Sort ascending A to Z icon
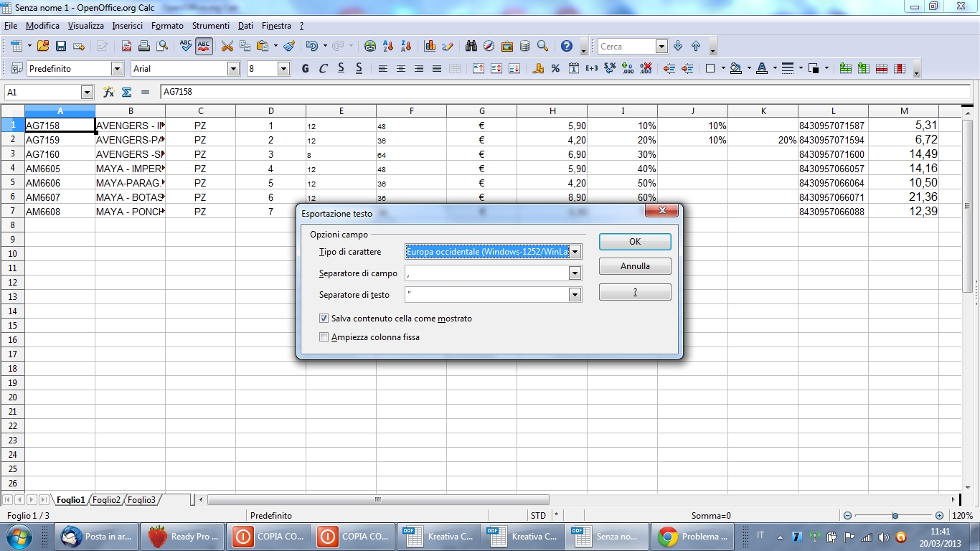This screenshot has width=980, height=551. tap(388, 47)
